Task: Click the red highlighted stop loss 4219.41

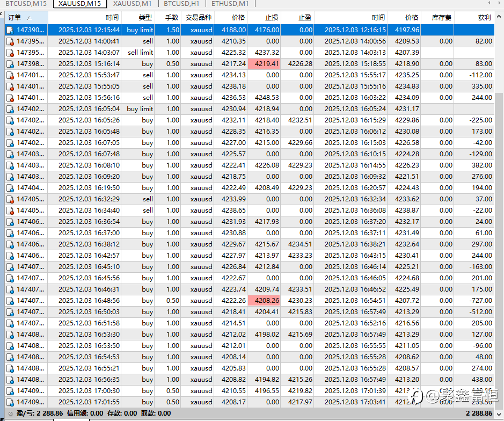Action: pyautogui.click(x=264, y=64)
